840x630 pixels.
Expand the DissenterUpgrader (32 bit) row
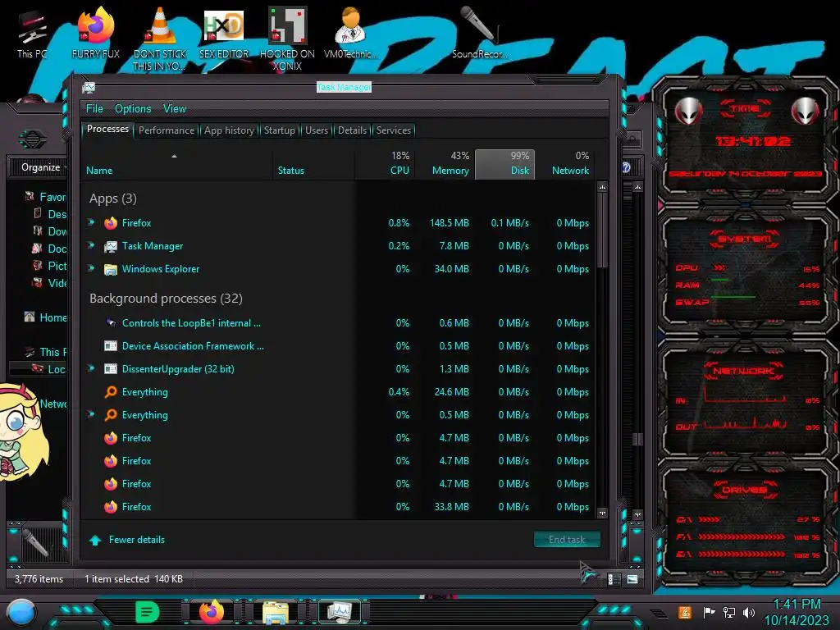tap(91, 368)
